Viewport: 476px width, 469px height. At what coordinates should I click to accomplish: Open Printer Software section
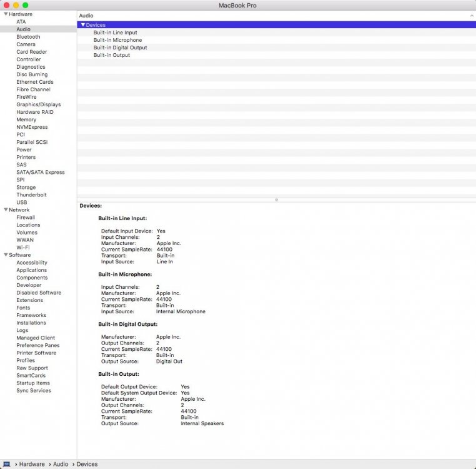click(36, 353)
